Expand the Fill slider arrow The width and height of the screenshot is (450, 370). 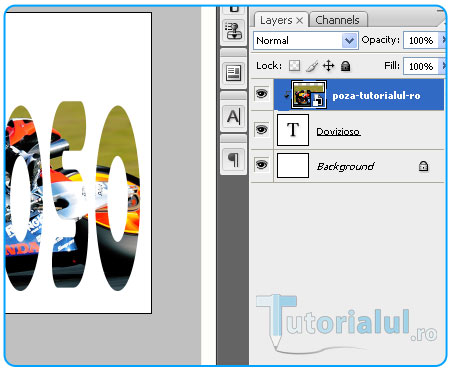[444, 66]
